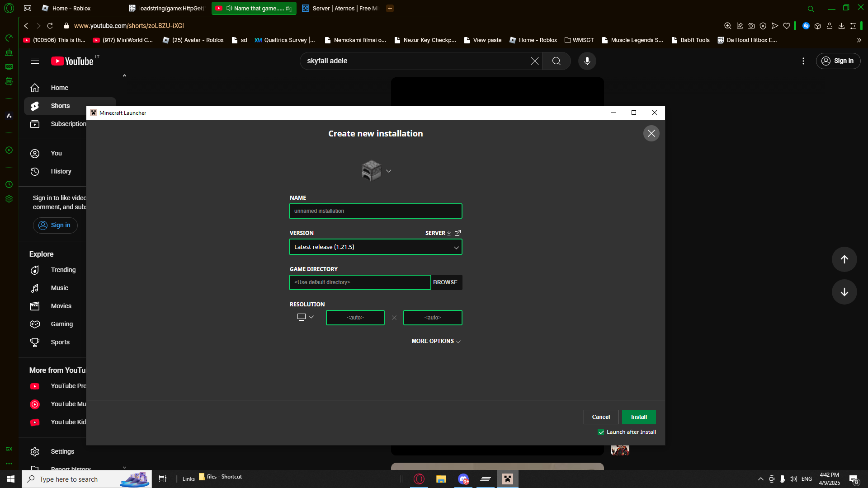
Task: Click the YouTube logo
Action: click(72, 61)
